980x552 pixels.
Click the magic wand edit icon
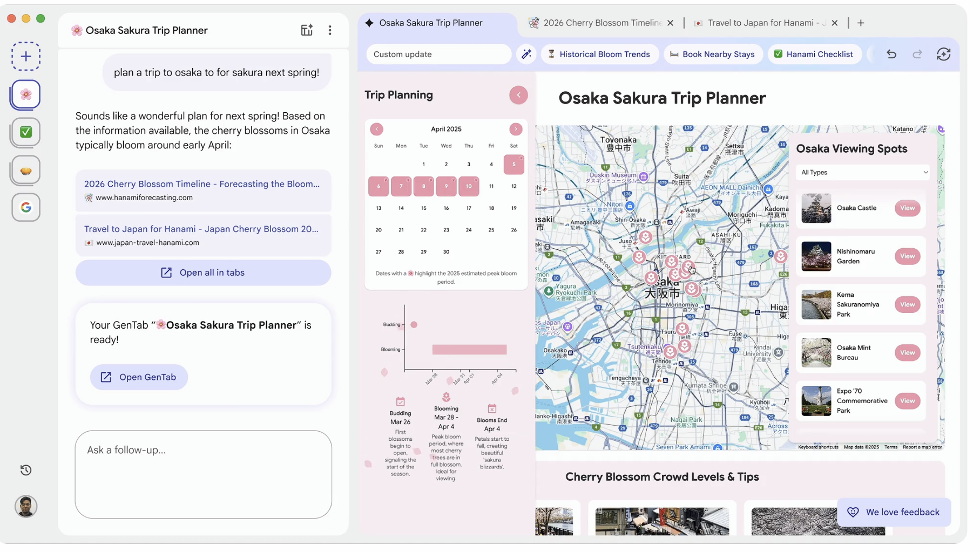tap(526, 54)
